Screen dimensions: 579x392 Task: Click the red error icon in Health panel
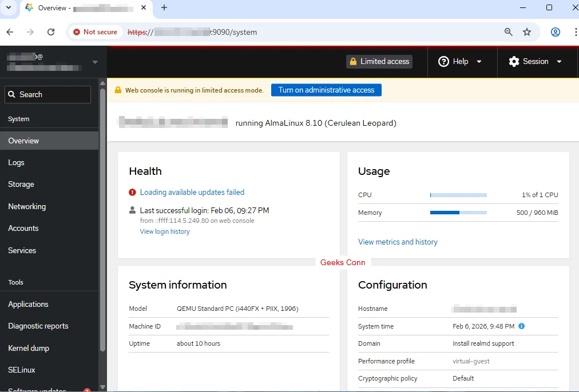[132, 192]
